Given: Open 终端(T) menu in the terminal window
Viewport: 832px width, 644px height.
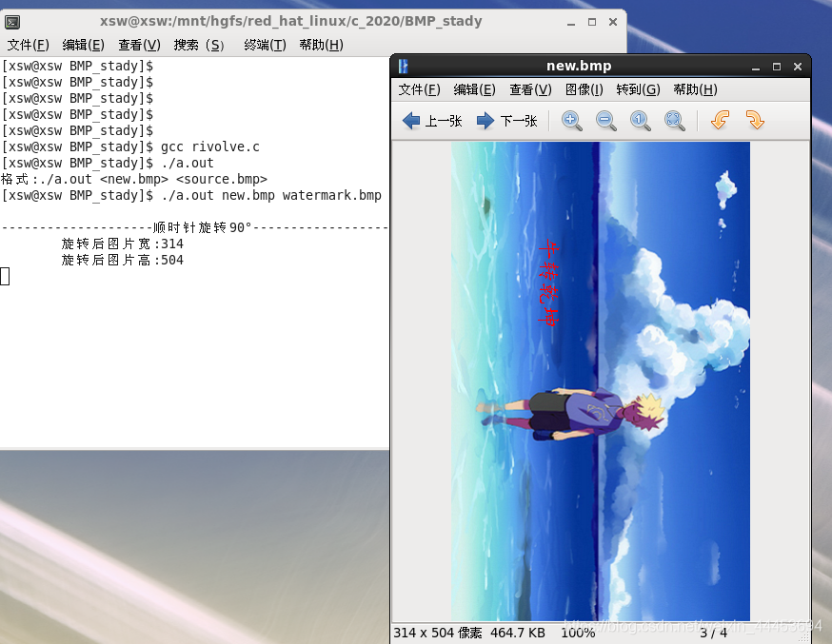Looking at the screenshot, I should click(265, 45).
